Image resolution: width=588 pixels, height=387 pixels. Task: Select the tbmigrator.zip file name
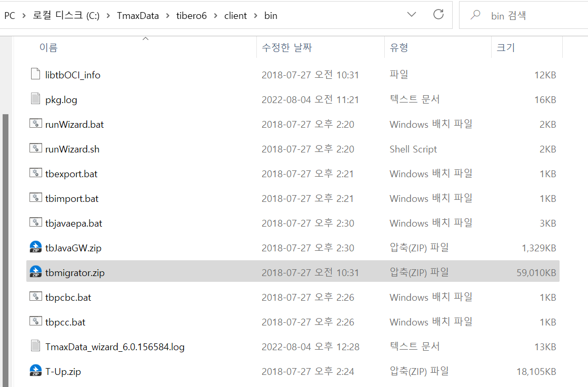click(75, 273)
